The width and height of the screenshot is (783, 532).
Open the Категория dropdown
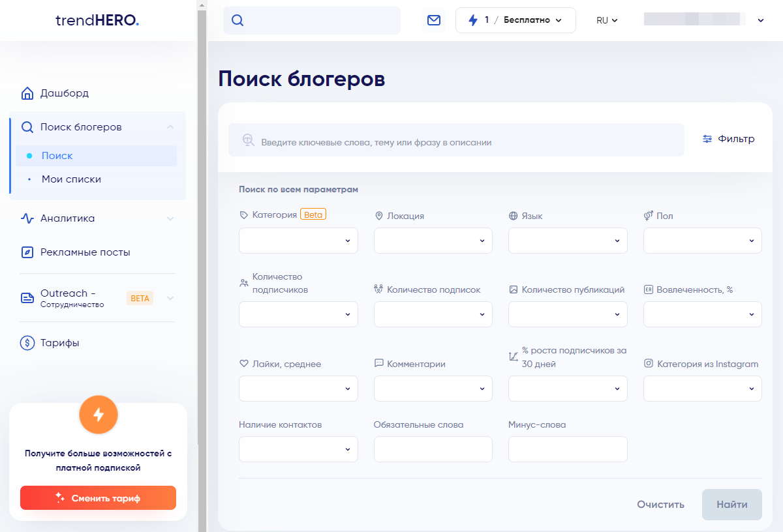(x=298, y=241)
